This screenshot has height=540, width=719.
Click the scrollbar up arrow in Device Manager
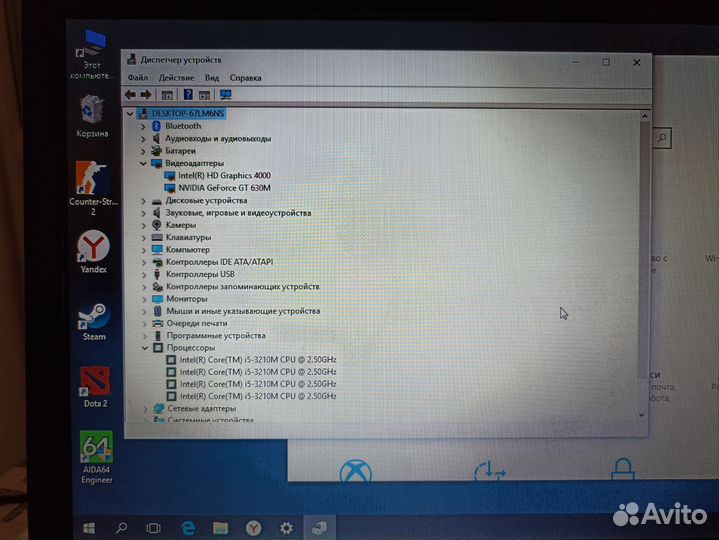pos(645,116)
